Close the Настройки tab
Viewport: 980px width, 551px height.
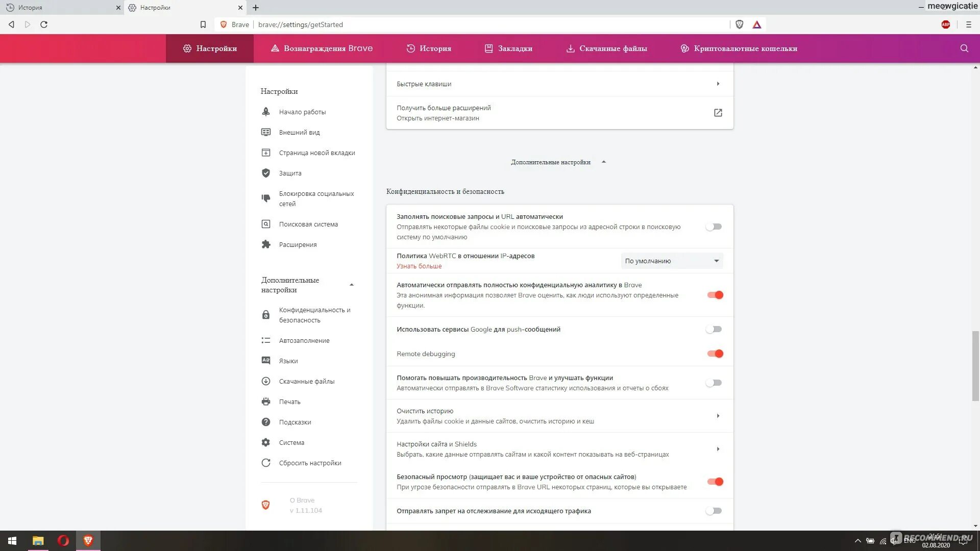coord(240,8)
